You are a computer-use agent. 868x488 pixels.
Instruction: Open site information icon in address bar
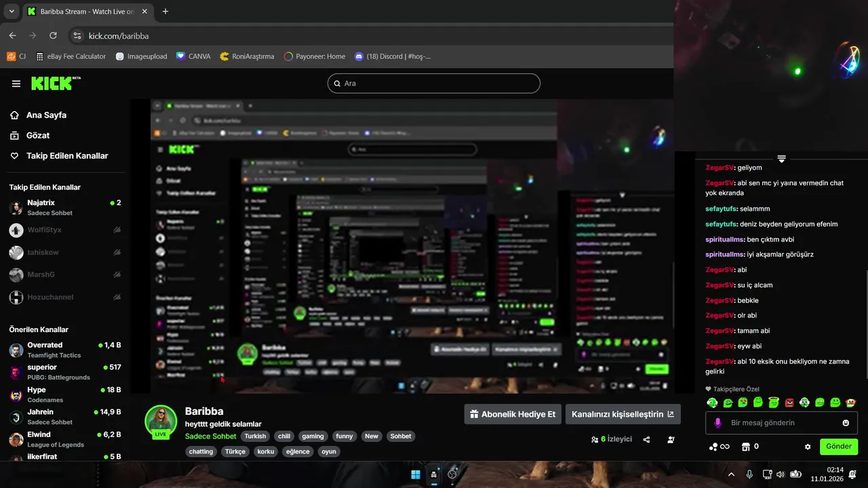pyautogui.click(x=77, y=36)
